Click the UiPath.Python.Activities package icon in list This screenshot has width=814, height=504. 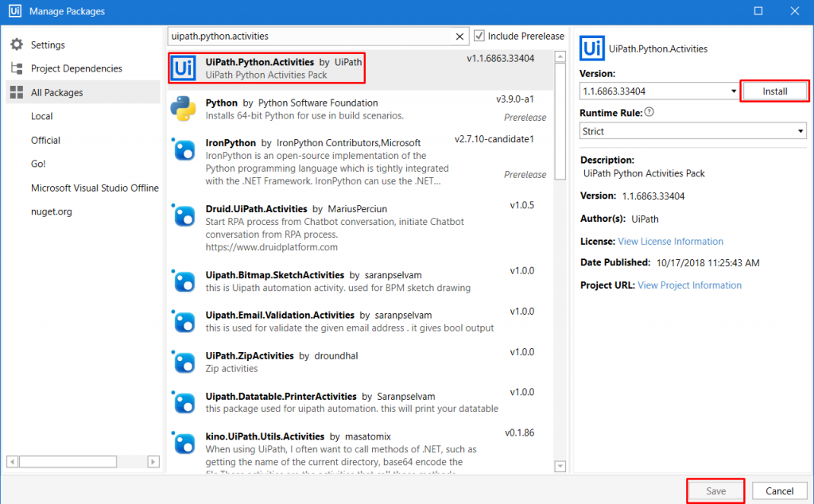click(184, 68)
